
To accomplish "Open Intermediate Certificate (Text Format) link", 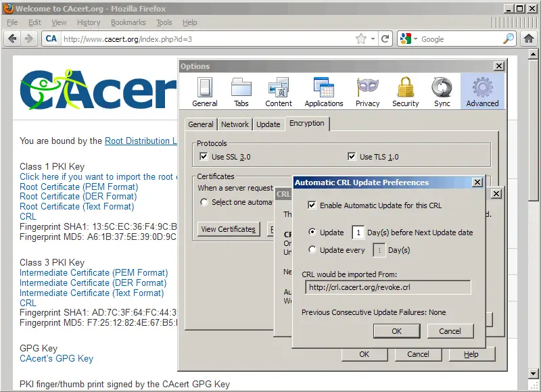I will [x=92, y=293].
